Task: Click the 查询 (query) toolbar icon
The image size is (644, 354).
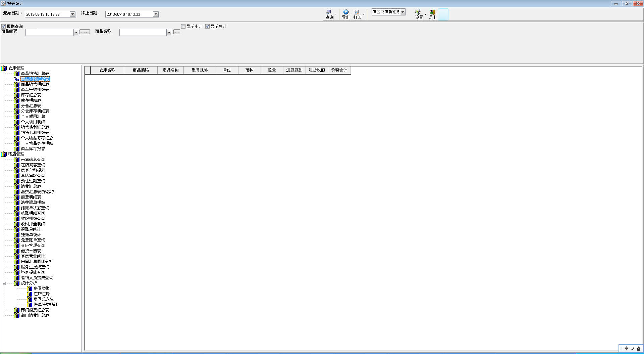Action: click(329, 12)
